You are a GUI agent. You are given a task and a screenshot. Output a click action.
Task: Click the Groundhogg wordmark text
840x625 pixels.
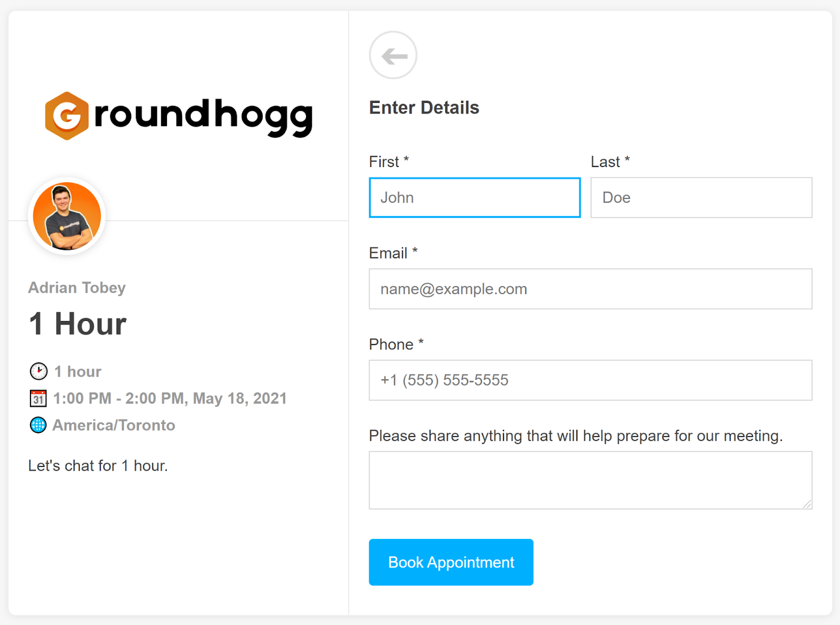pos(204,117)
